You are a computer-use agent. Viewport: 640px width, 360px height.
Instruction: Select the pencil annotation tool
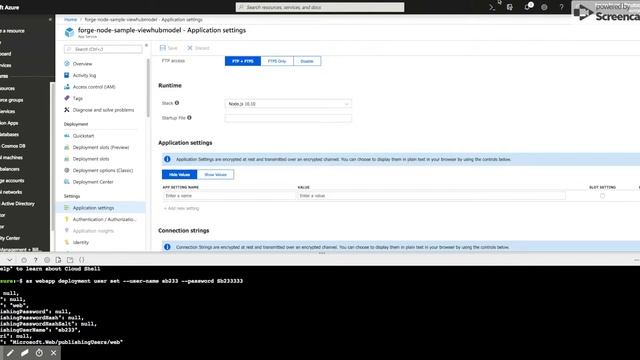pos(10,353)
